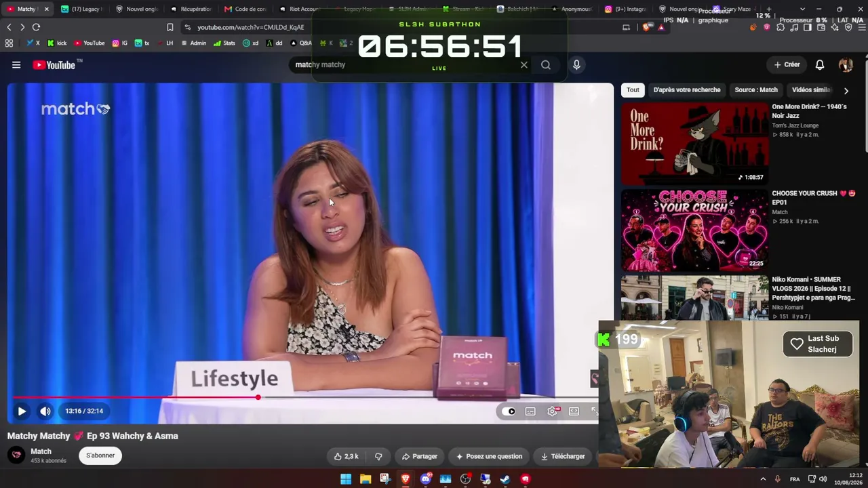This screenshot has width=868, height=488.
Task: Switch to the Riot Account tab
Action: coord(300,9)
